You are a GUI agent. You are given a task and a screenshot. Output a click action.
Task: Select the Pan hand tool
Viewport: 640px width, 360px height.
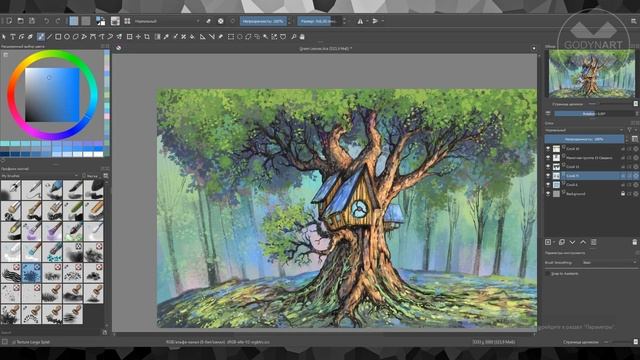pyautogui.click(x=302, y=37)
